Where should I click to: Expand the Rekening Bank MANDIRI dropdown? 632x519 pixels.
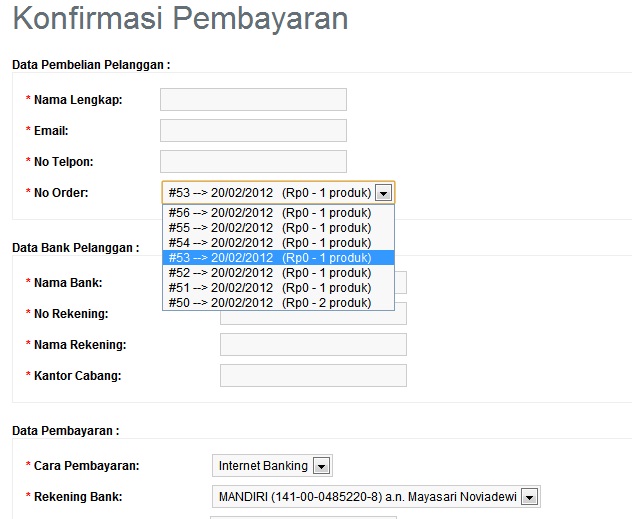pos(376,497)
